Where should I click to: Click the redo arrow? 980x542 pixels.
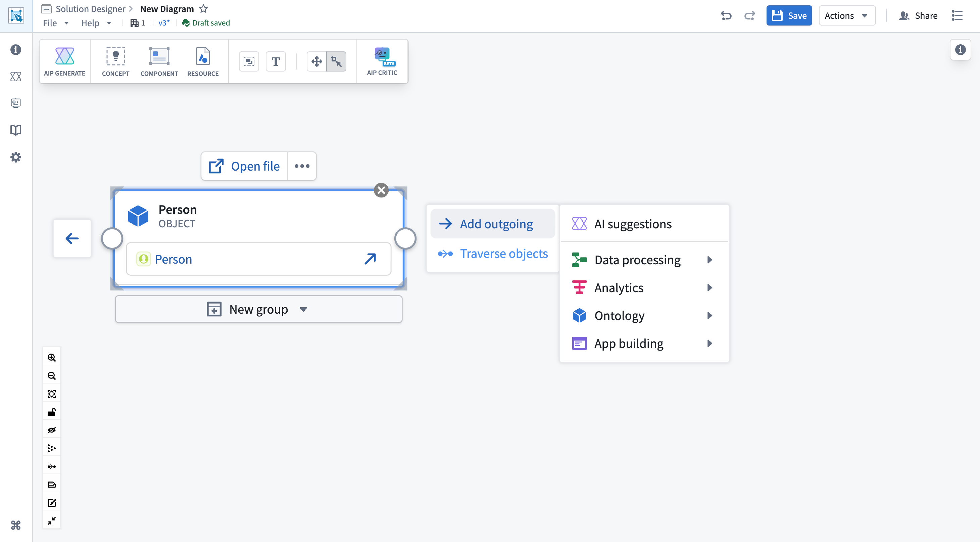(749, 15)
